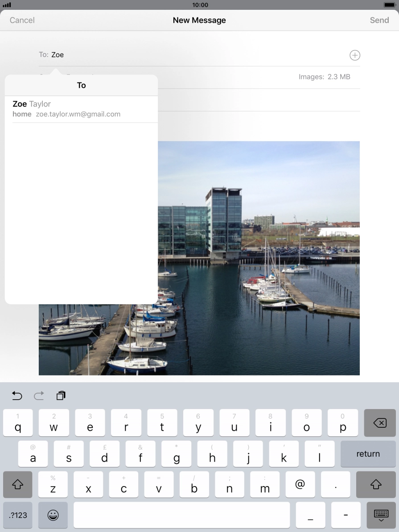The image size is (399, 532).
Task: Tap the paste clipboard icon
Action: [61, 395]
